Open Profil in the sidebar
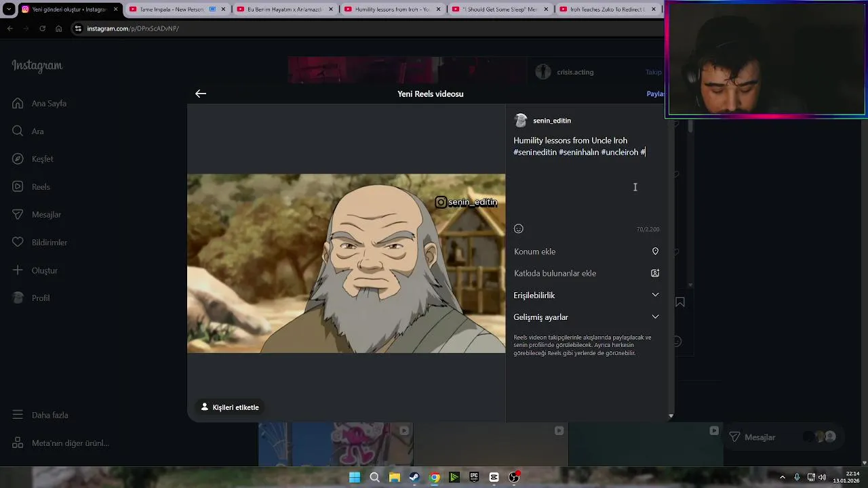 click(31, 298)
